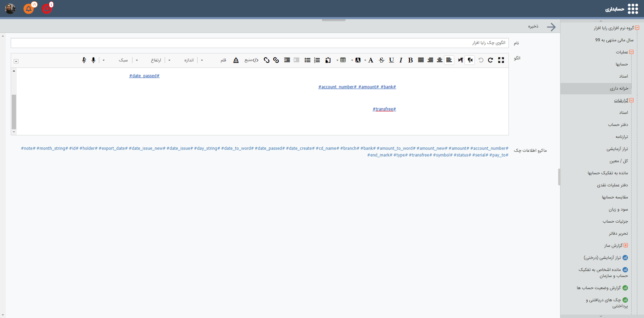Open the font (قلم) dropdown
The image size is (644, 318).
tap(214, 60)
